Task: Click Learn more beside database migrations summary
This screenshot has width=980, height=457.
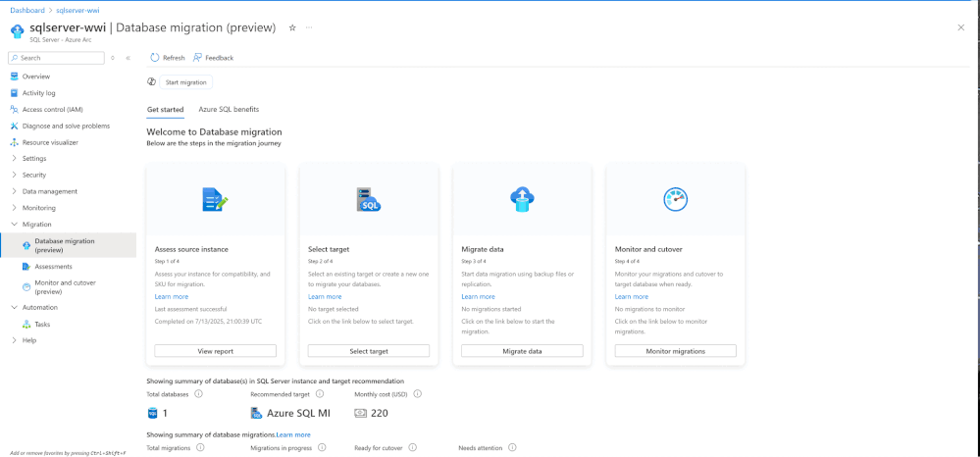Action: pyautogui.click(x=293, y=434)
